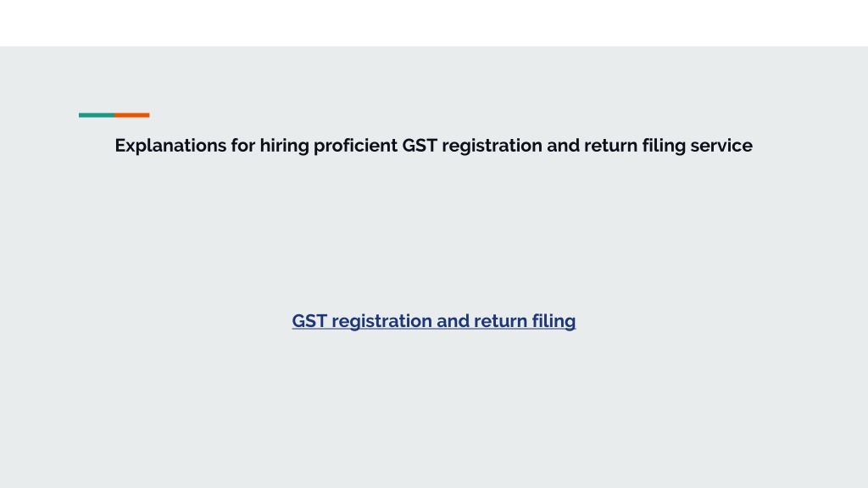Viewport: 868px width, 488px height.
Task: Select the slide title beginning with Explanations
Action: 433,146
